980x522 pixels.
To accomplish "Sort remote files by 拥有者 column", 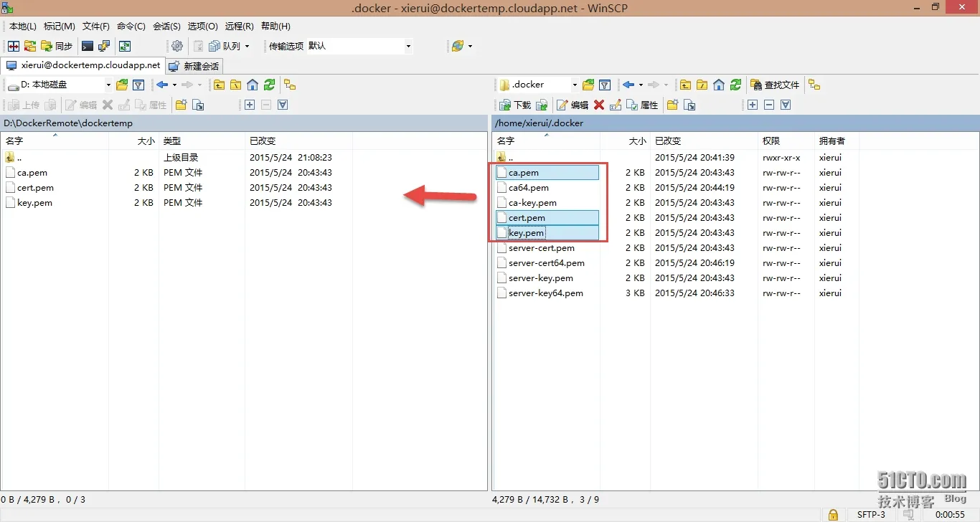I will click(837, 141).
